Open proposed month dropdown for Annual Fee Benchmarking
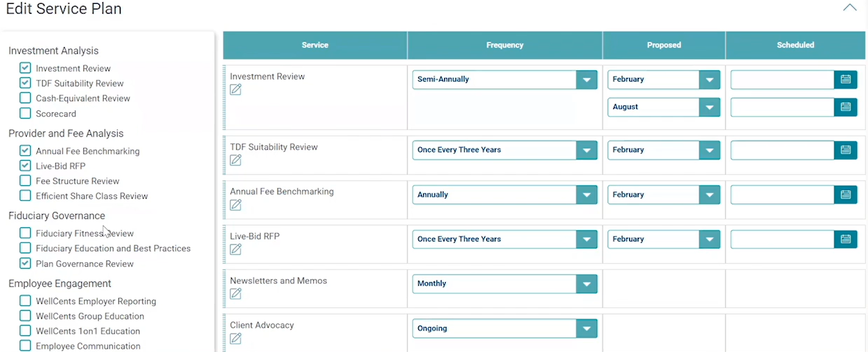Viewport: 868px width, 352px height. click(664, 194)
